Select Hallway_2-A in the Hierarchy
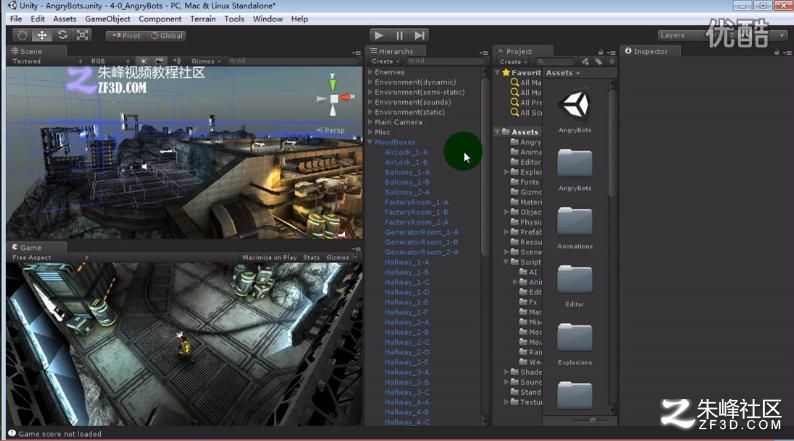 tap(407, 323)
